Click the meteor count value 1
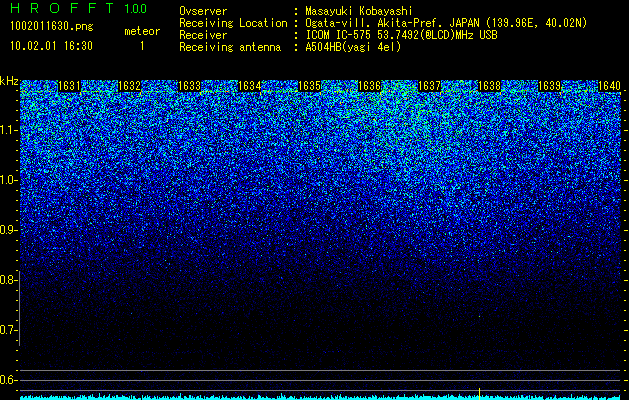This screenshot has width=629, height=400. click(x=142, y=46)
